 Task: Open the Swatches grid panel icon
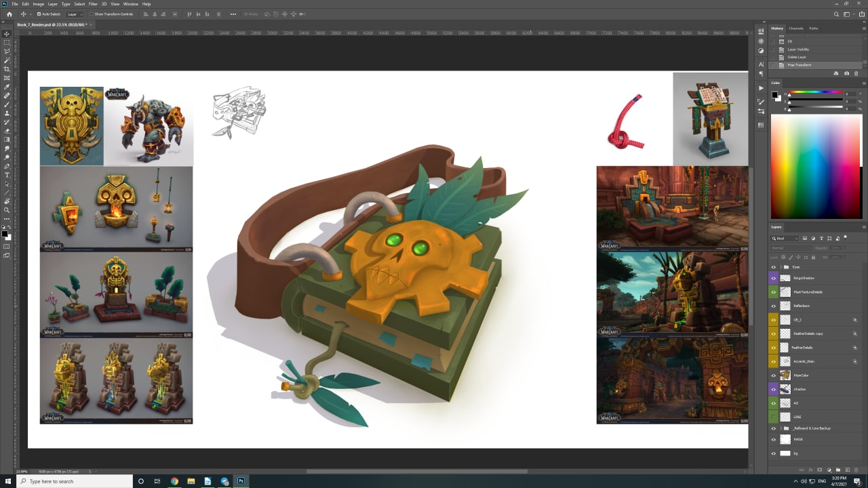761,125
